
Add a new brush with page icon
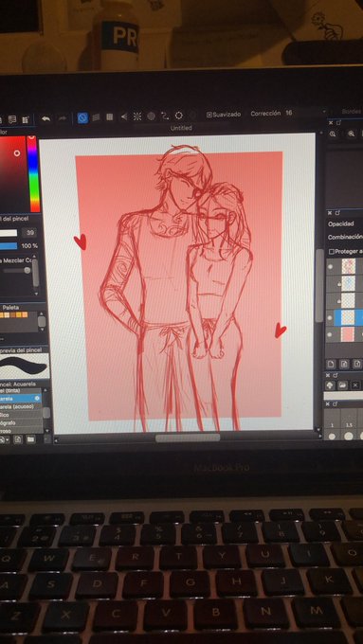pos(18,439)
